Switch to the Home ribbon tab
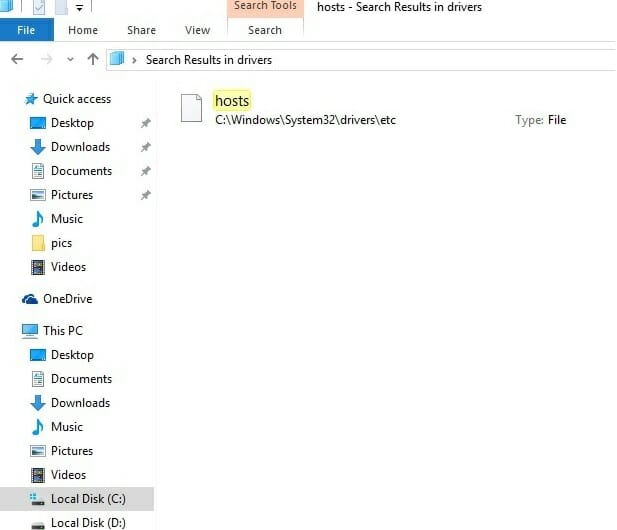This screenshot has width=617, height=530. [83, 30]
